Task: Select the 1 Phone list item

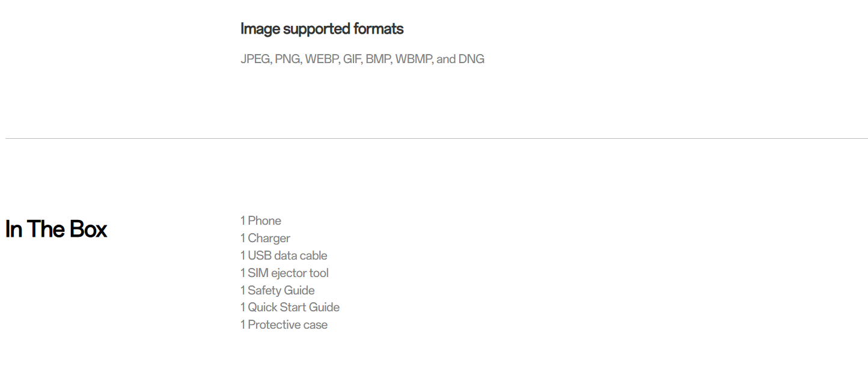Action: coord(261,221)
